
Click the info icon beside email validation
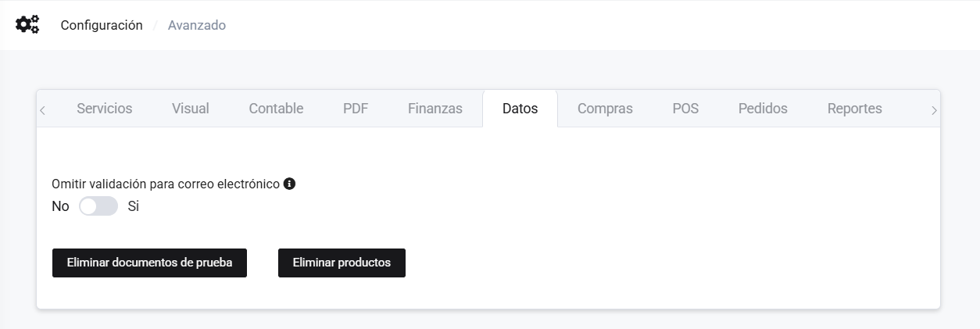(289, 184)
